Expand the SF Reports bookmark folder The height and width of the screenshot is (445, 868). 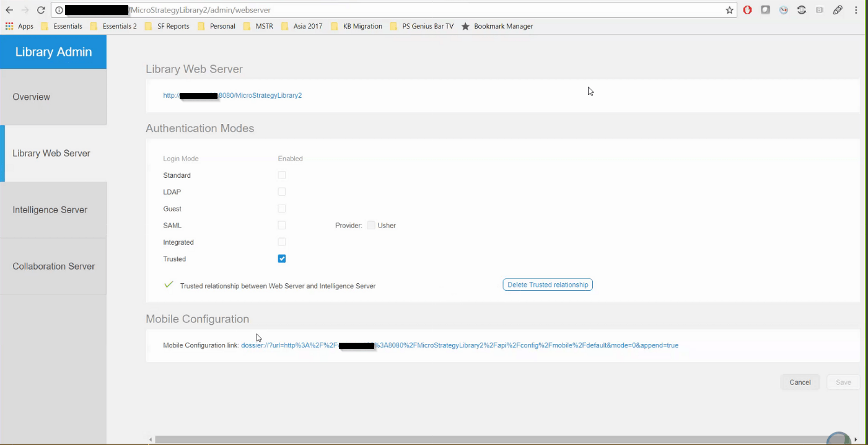point(167,26)
